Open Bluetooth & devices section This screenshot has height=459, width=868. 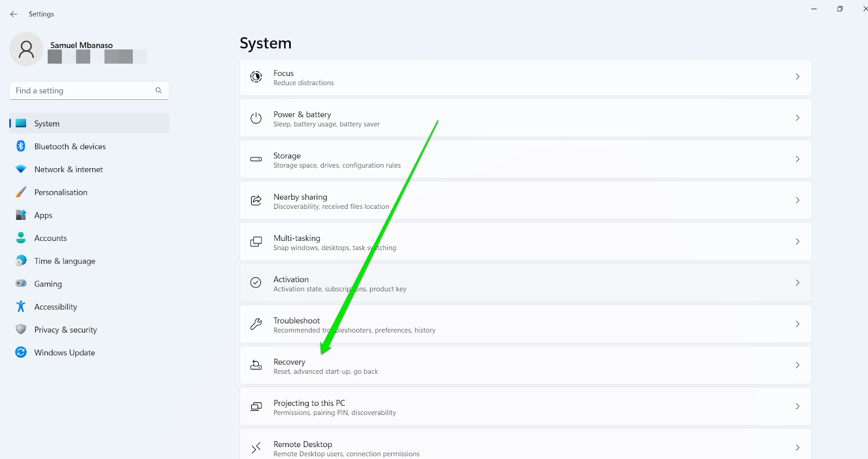pyautogui.click(x=90, y=146)
